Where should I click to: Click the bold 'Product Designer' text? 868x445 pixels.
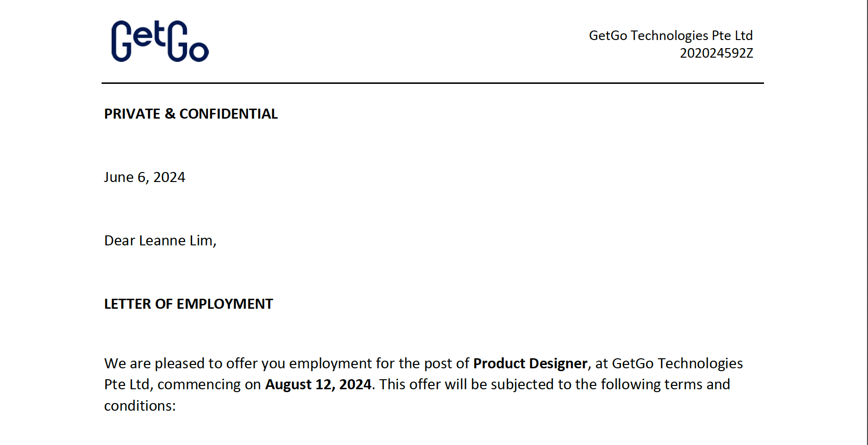[x=530, y=364]
